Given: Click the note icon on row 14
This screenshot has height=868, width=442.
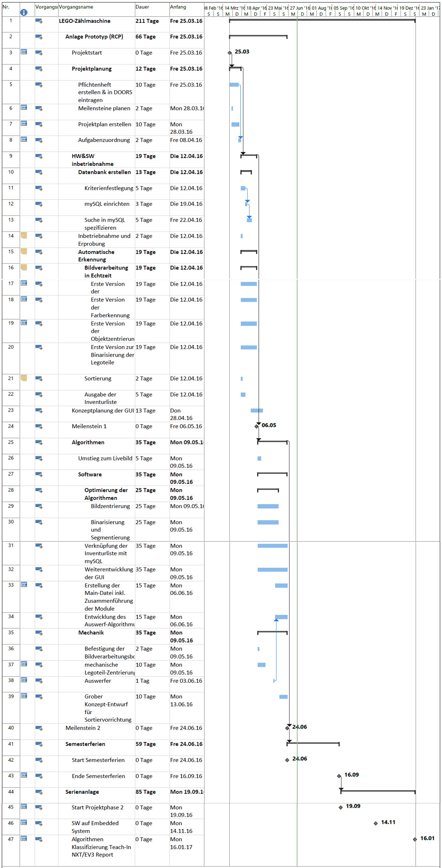Looking at the screenshot, I should [24, 235].
